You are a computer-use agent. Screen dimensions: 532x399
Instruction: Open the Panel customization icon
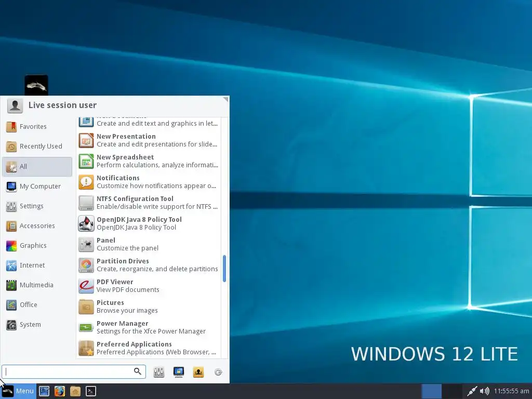point(86,244)
